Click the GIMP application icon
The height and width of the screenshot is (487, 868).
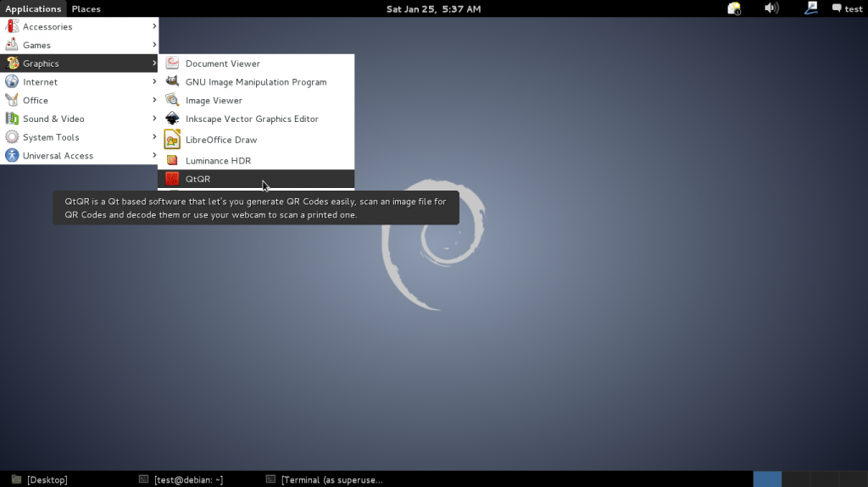click(x=172, y=81)
